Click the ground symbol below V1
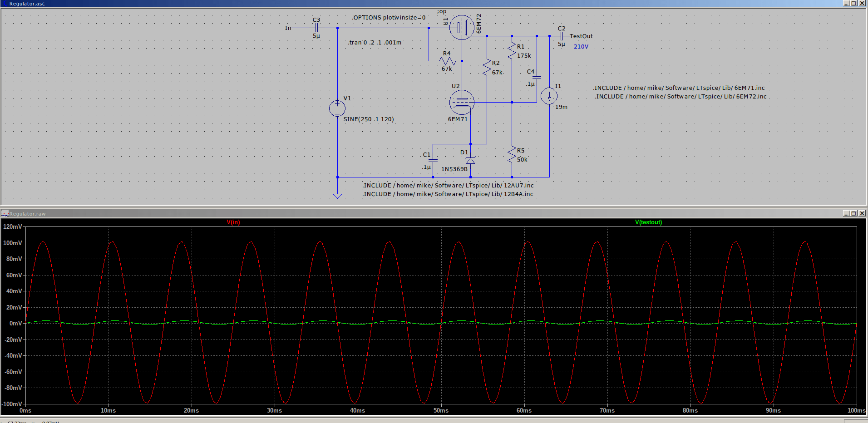868x423 pixels. click(337, 196)
